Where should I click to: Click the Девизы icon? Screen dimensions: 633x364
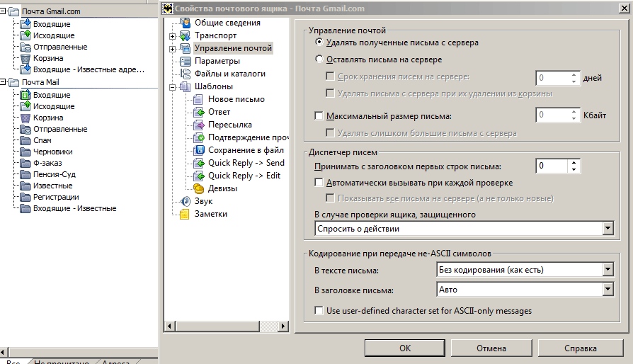point(198,188)
